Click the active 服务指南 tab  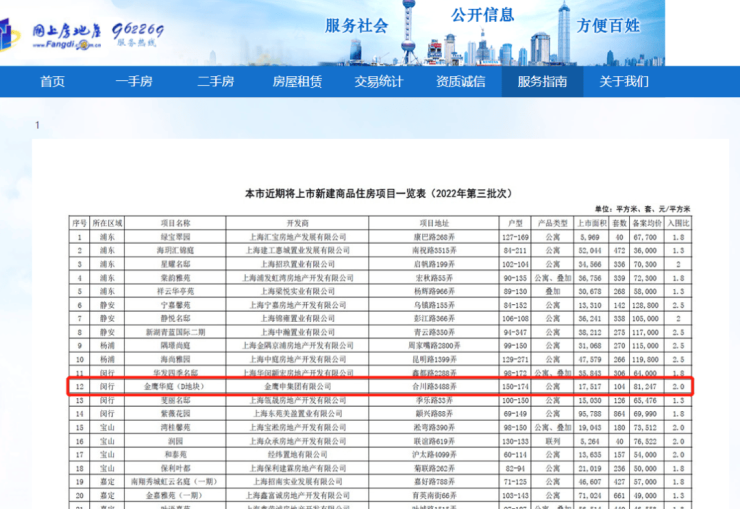(x=542, y=82)
